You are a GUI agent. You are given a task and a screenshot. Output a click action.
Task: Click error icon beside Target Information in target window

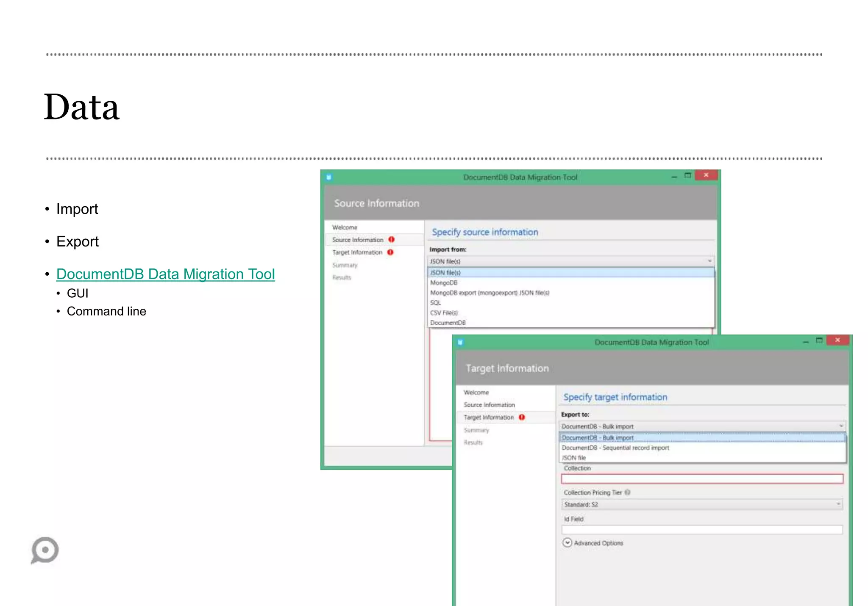[x=522, y=417]
